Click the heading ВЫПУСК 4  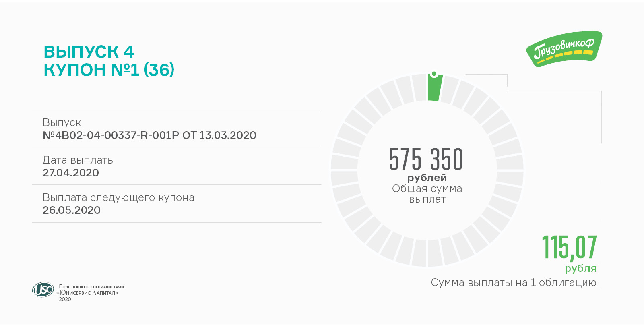coord(89,52)
